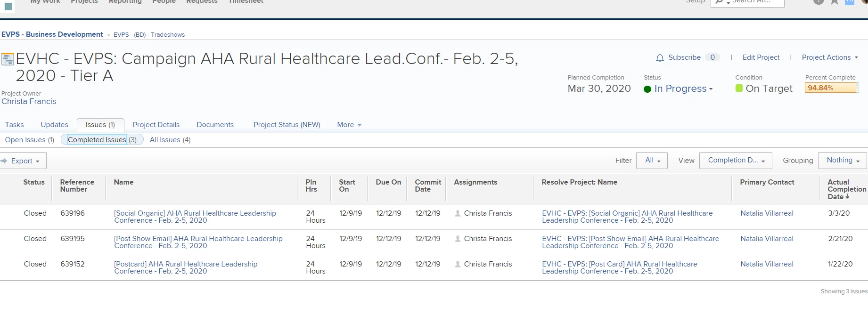This screenshot has height=331, width=868.
Task: Click the Percent Complete progress bar
Action: pyautogui.click(x=830, y=88)
